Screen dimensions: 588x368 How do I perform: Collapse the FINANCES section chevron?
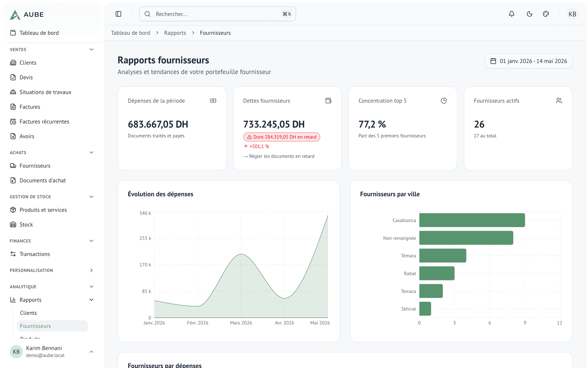(91, 241)
